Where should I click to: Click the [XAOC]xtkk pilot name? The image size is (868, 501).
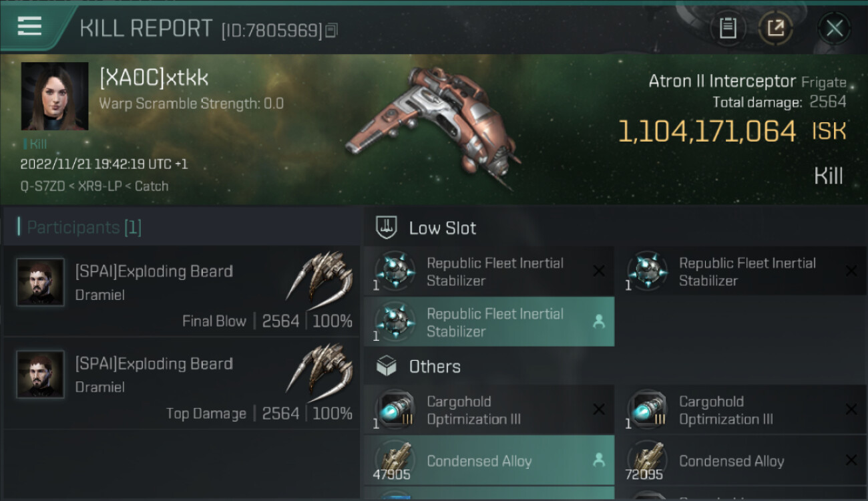coord(154,78)
